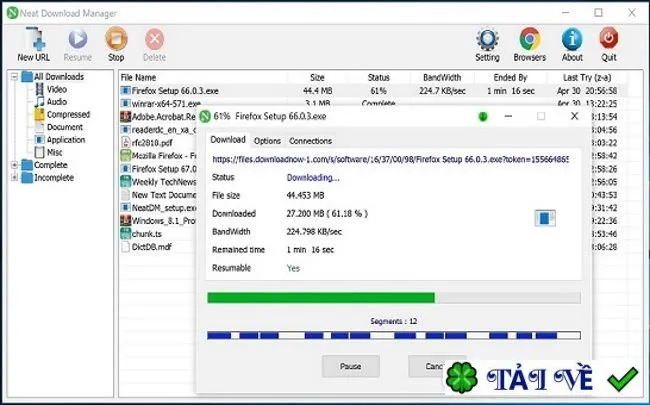This screenshot has height=405, width=650.
Task: Click the Incomplete folder icon
Action: point(27,178)
